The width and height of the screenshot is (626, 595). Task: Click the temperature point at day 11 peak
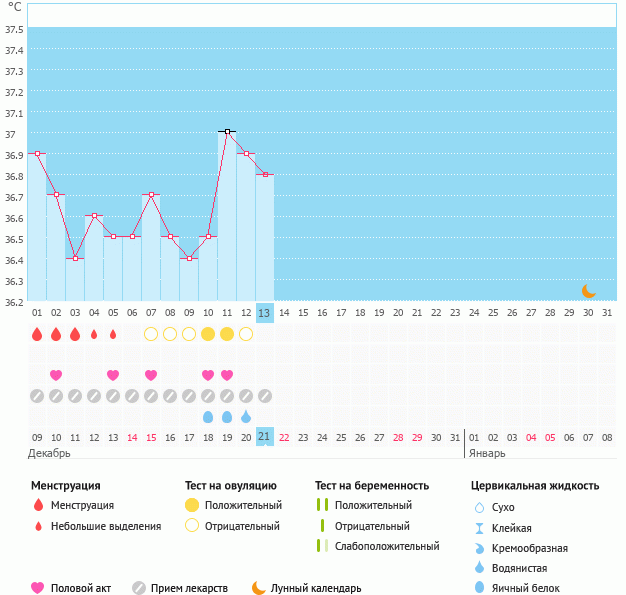coord(227,131)
